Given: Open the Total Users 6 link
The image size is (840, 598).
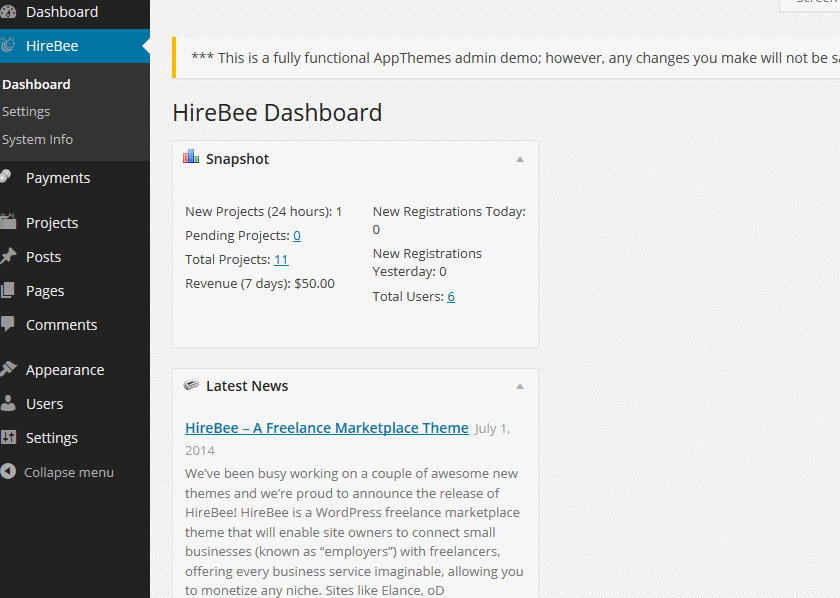Looking at the screenshot, I should 451,296.
